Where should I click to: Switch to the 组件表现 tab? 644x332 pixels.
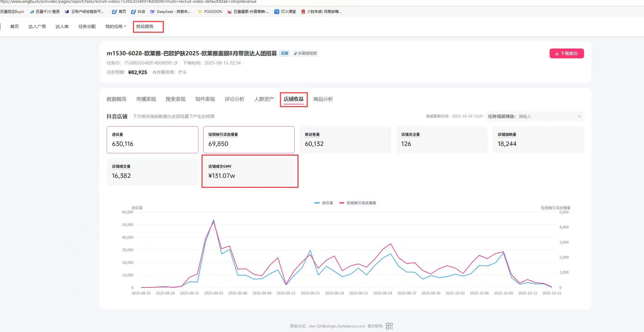click(x=205, y=99)
